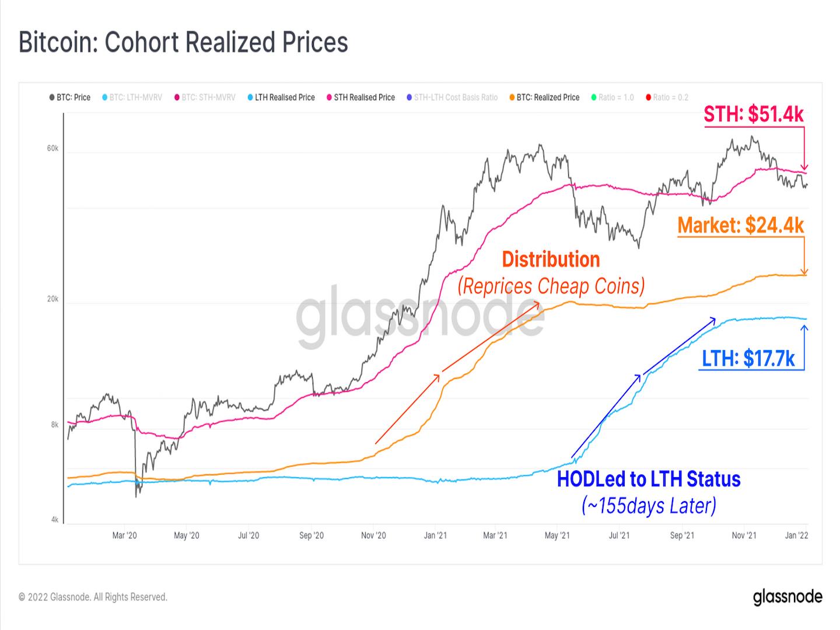
Task: Hide the LTH Realised Price series
Action: tap(281, 97)
